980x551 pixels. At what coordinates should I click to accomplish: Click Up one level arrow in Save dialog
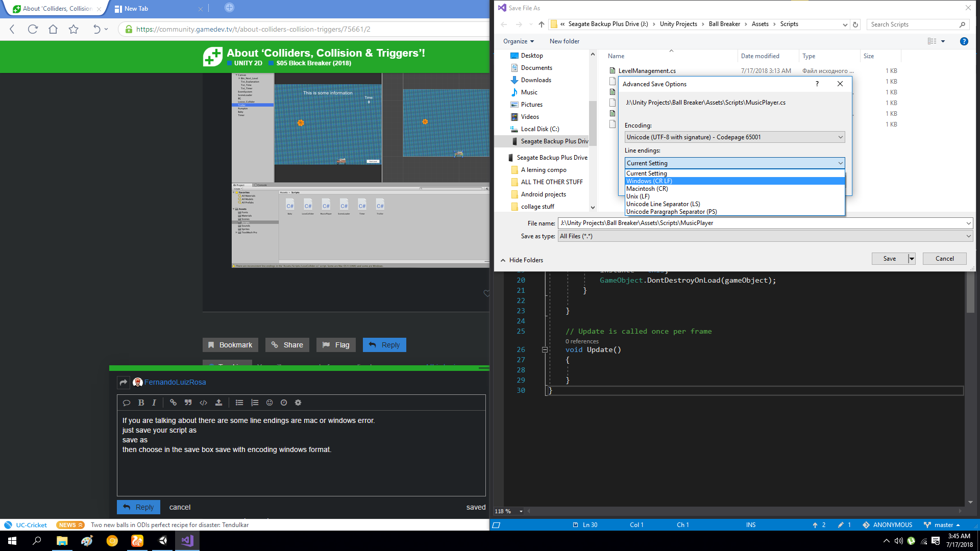(542, 24)
